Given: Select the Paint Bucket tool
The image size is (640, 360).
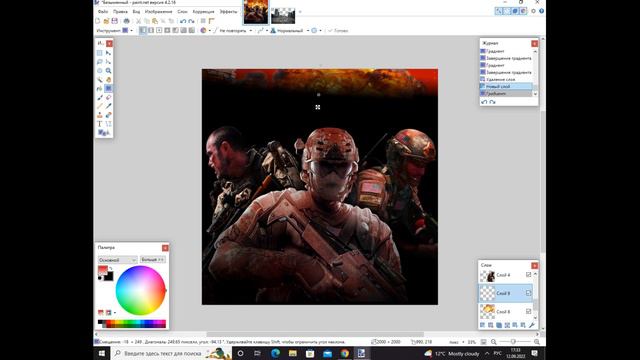Looking at the screenshot, I should [100, 88].
